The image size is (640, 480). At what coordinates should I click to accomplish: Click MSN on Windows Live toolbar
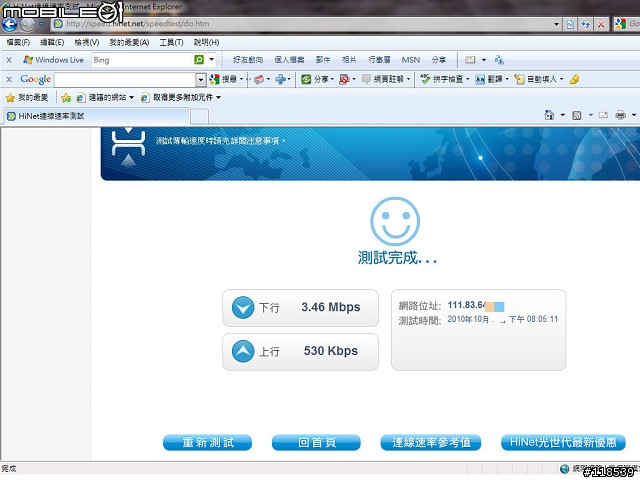click(411, 60)
